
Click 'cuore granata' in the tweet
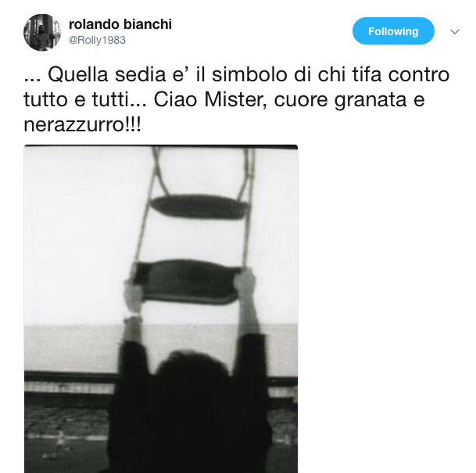click(340, 99)
